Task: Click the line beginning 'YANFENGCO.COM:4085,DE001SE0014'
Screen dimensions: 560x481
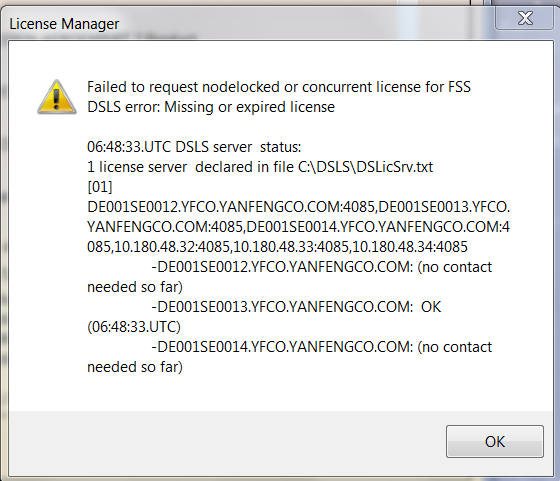Action: [x=299, y=227]
